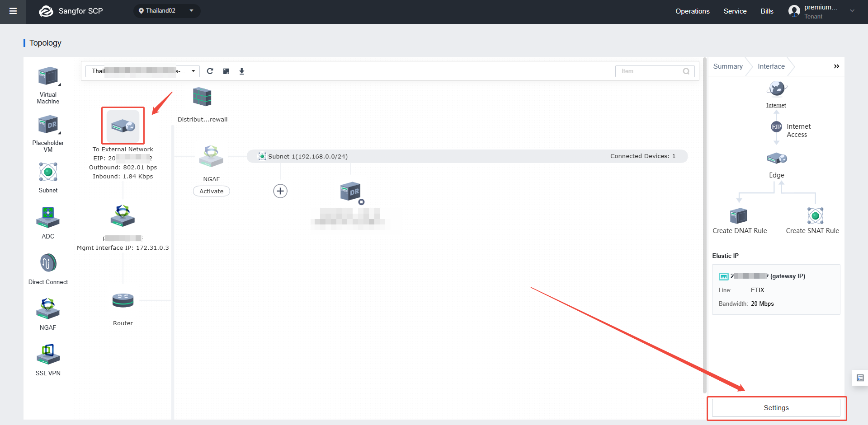The width and height of the screenshot is (868, 425).
Task: Refresh the topology view
Action: pyautogui.click(x=210, y=71)
